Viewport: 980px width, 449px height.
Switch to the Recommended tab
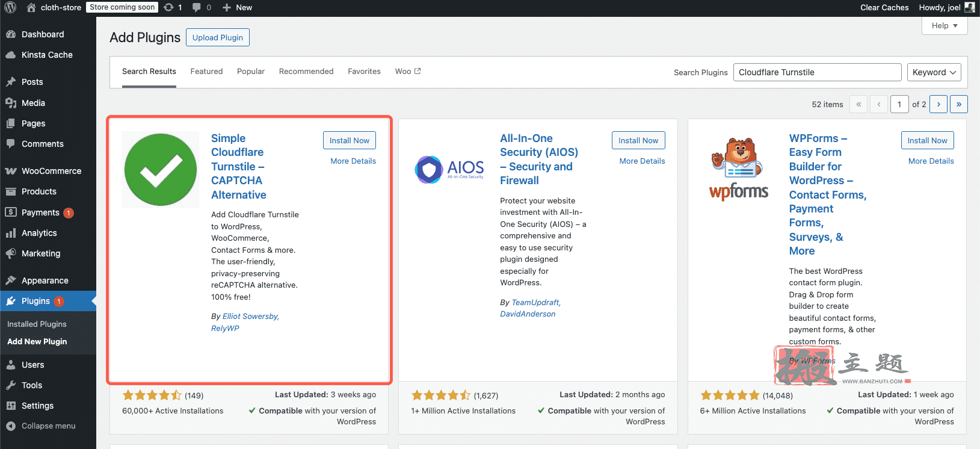(306, 71)
